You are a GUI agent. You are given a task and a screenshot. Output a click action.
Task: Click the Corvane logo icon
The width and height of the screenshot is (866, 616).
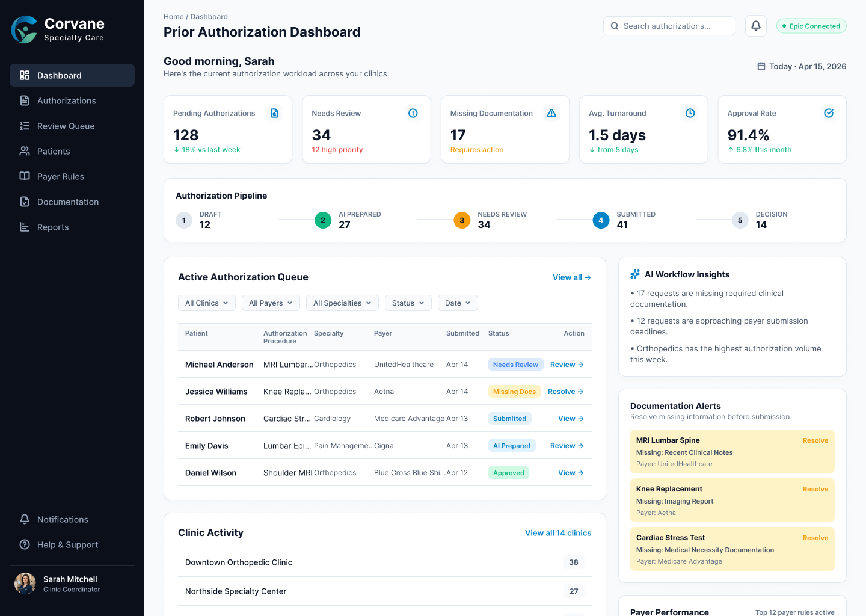click(25, 29)
